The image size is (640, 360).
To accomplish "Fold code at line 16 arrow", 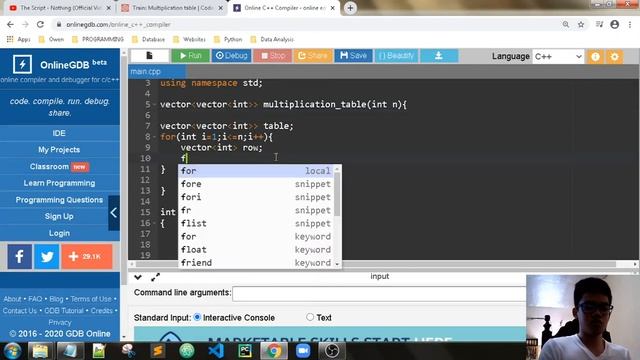I will (x=154, y=223).
